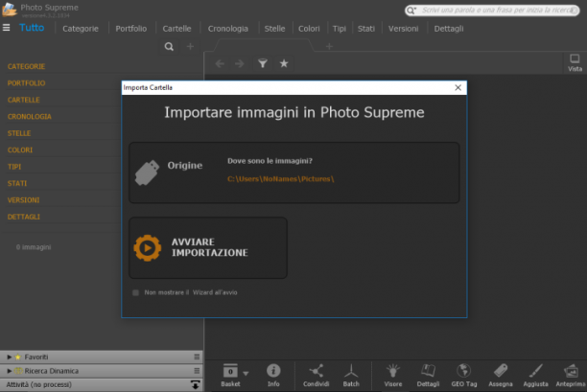The image size is (587, 392).
Task: Click the star favorites icon in toolbar
Action: (x=284, y=63)
